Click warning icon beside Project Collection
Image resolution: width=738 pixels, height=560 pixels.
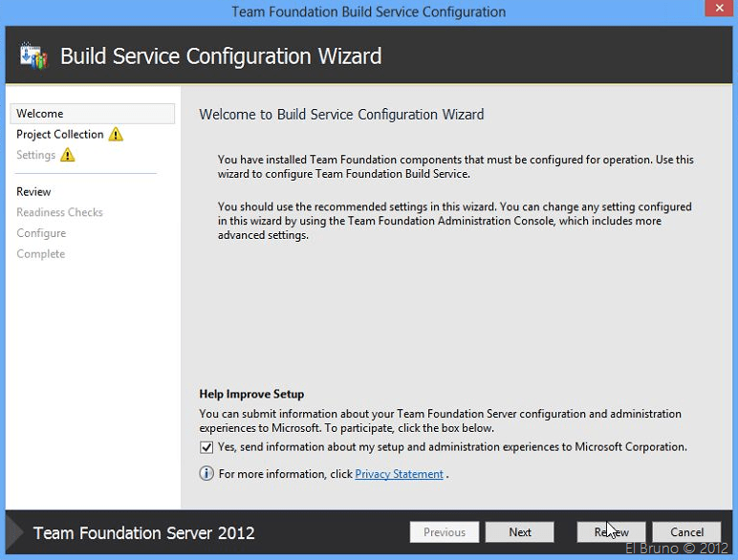point(116,135)
